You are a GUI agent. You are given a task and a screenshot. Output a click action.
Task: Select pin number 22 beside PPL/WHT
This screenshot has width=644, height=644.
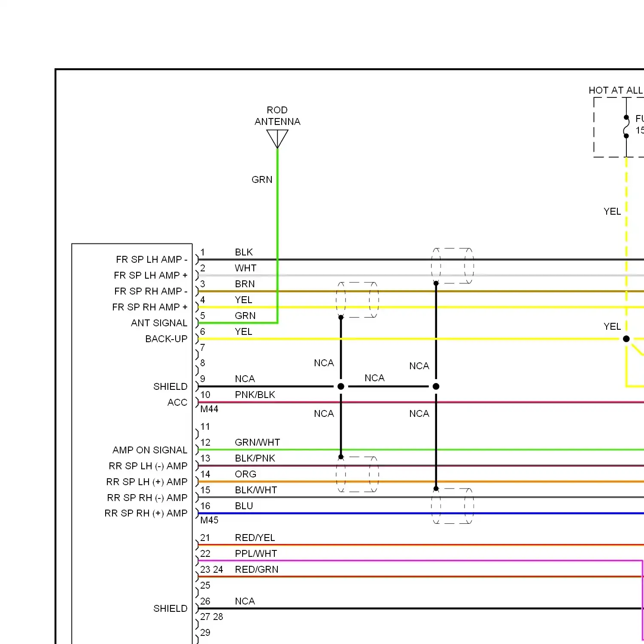[x=205, y=553]
